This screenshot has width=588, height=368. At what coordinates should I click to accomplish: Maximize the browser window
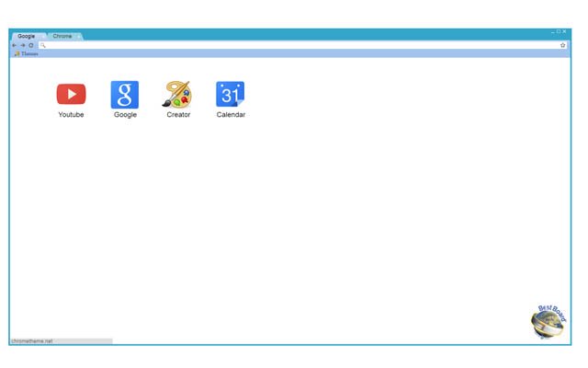pyautogui.click(x=559, y=32)
